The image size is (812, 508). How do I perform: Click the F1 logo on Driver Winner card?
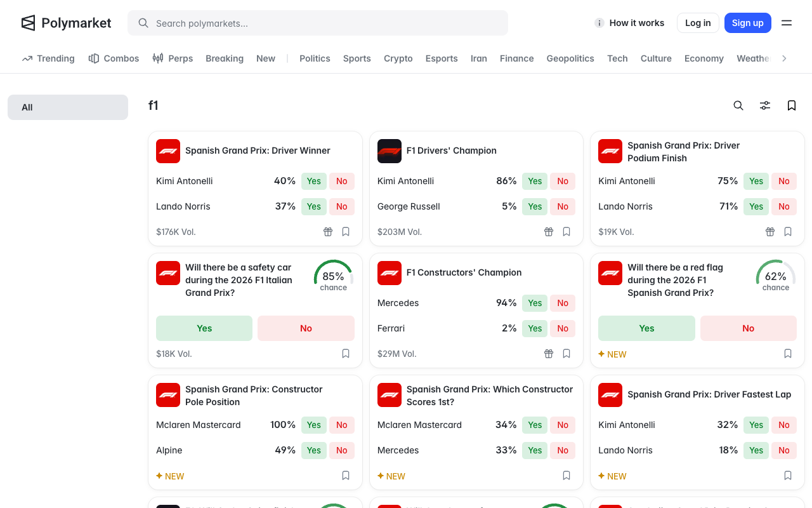click(168, 151)
